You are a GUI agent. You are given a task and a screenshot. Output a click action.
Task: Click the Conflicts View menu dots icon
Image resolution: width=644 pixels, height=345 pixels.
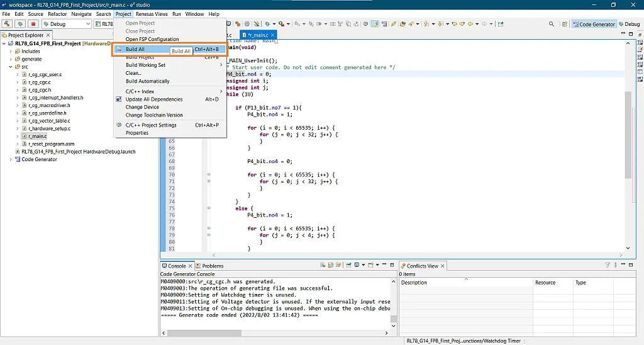click(615, 265)
